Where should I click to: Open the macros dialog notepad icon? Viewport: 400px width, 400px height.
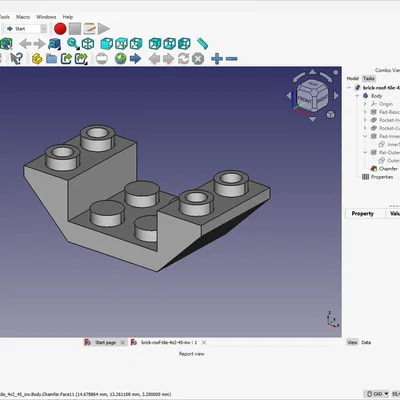pyautogui.click(x=89, y=29)
